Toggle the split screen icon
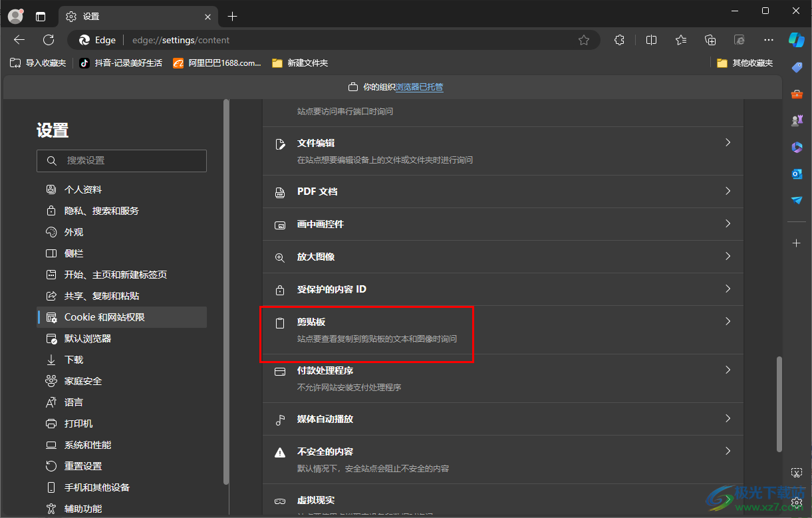Image resolution: width=812 pixels, height=518 pixels. [652, 40]
